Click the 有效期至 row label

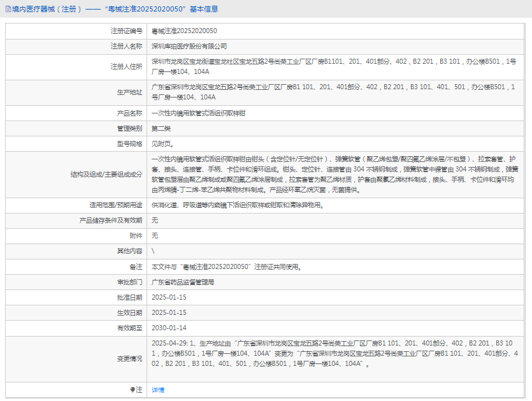(129, 328)
